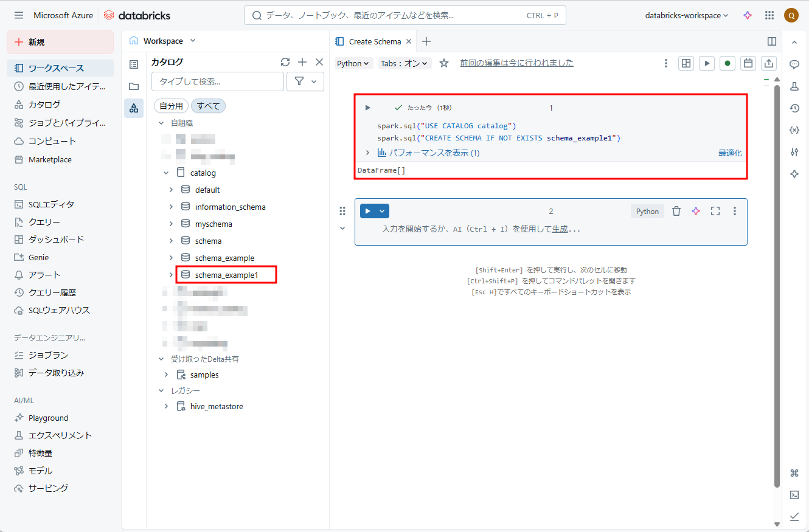Open version history in right sidebar
Viewport: 809px width, 532px height.
(794, 108)
